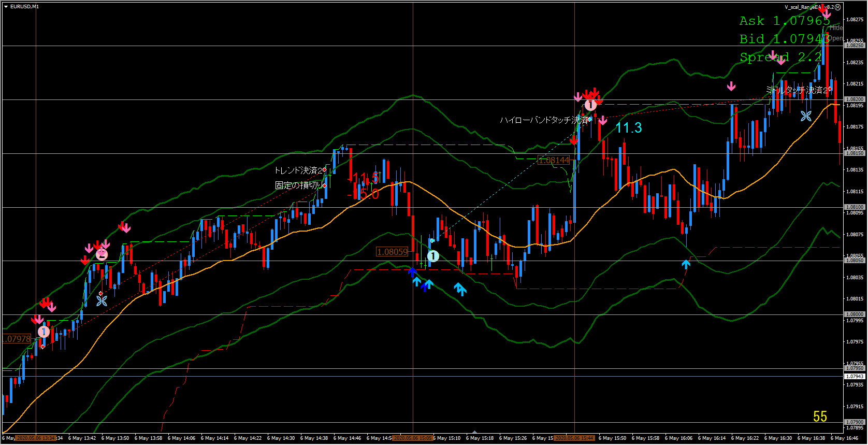The image size is (868, 445).
Task: Click the 1.08150 level label on price axis
Action: click(855, 153)
